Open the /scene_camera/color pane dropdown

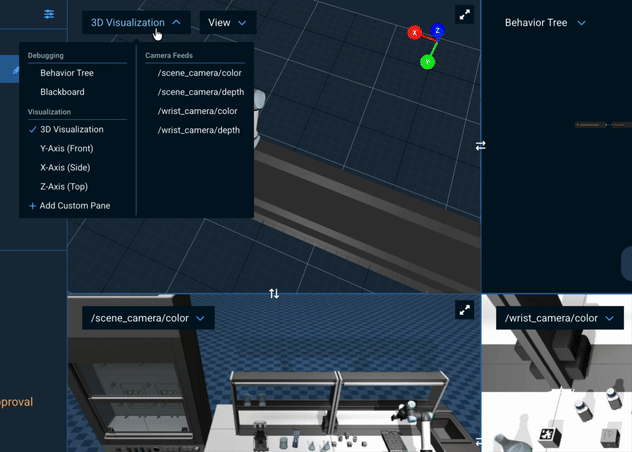pos(148,318)
